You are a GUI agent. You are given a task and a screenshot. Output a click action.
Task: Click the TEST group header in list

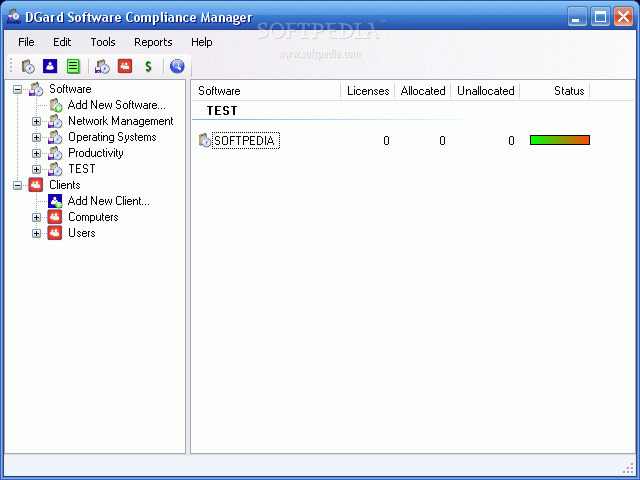point(222,111)
